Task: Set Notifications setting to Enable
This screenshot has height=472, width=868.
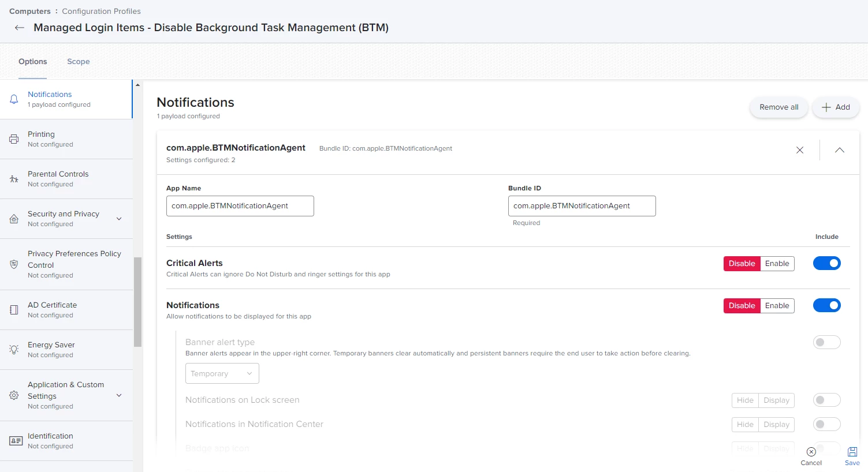Action: click(x=777, y=306)
